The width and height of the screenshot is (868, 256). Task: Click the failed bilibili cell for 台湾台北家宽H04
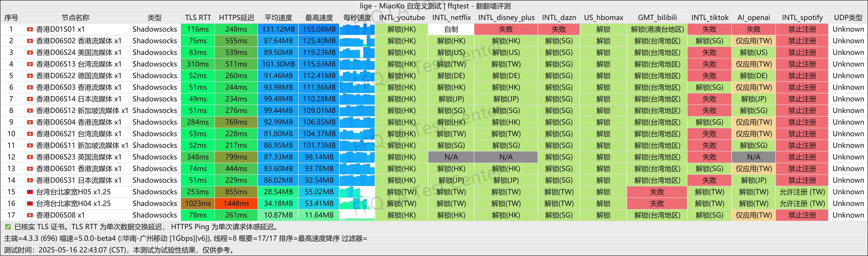click(657, 204)
